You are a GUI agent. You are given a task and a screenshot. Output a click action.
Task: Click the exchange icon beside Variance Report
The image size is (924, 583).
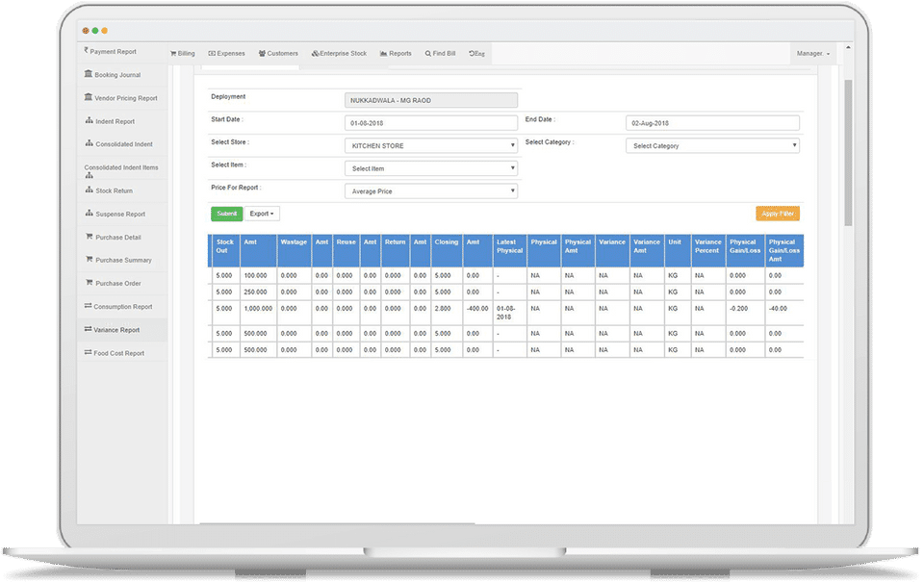click(x=88, y=329)
